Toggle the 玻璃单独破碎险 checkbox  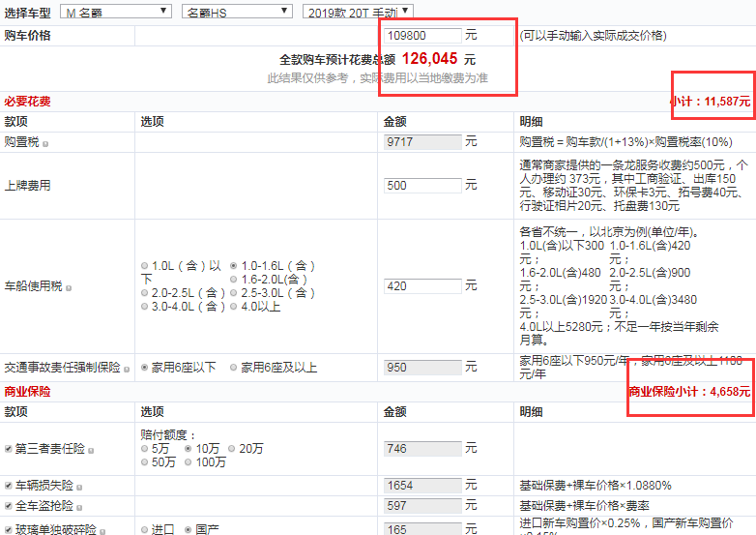tap(8, 530)
